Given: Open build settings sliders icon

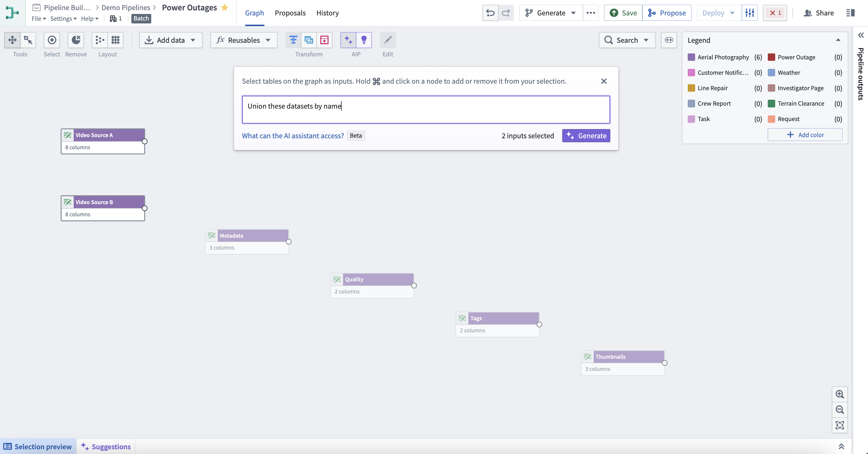Looking at the screenshot, I should click(x=750, y=13).
